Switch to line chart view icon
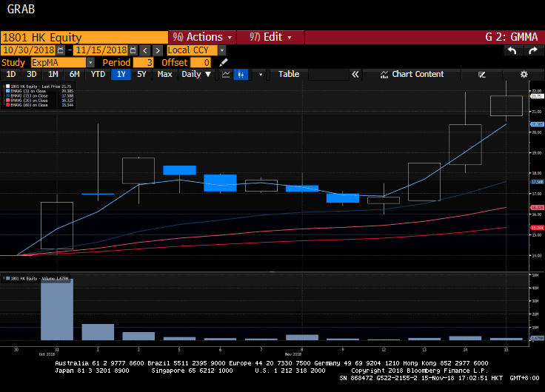 [x=226, y=74]
